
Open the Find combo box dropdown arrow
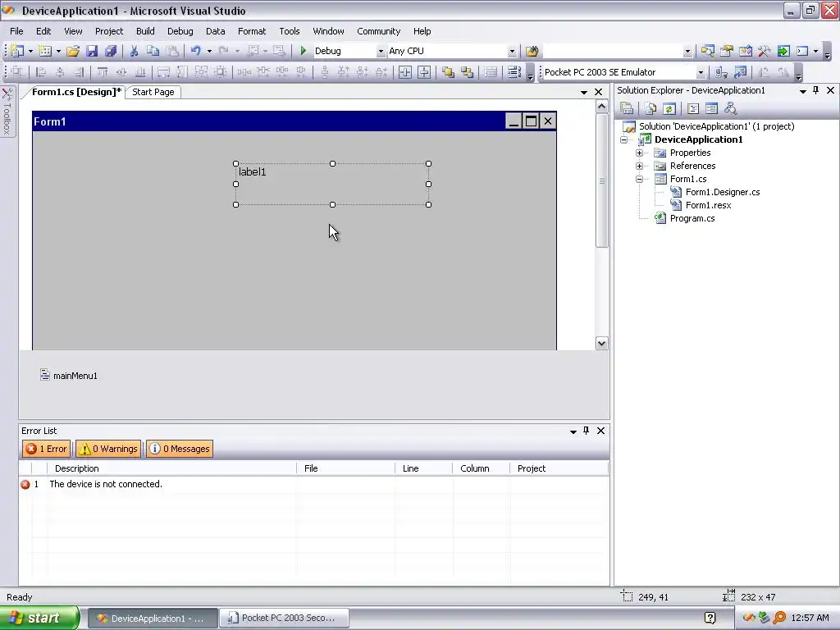687,52
